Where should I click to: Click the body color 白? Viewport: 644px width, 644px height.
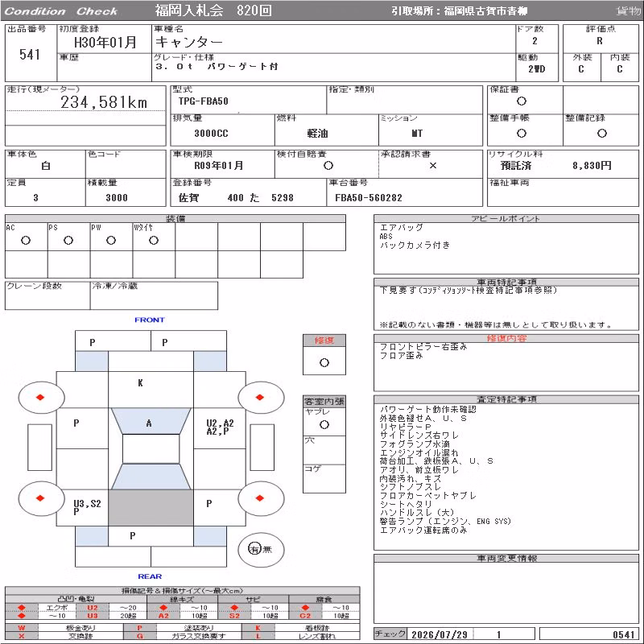click(46, 166)
